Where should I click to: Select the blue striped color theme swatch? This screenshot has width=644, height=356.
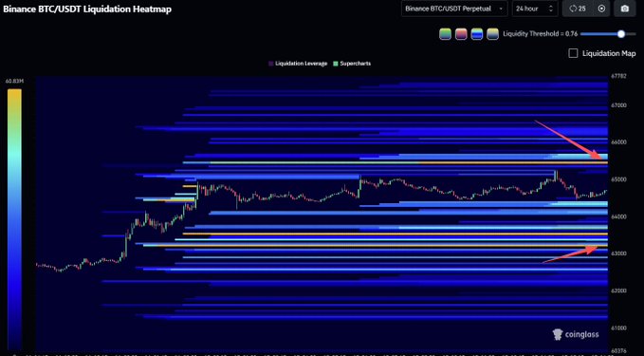pyautogui.click(x=477, y=34)
